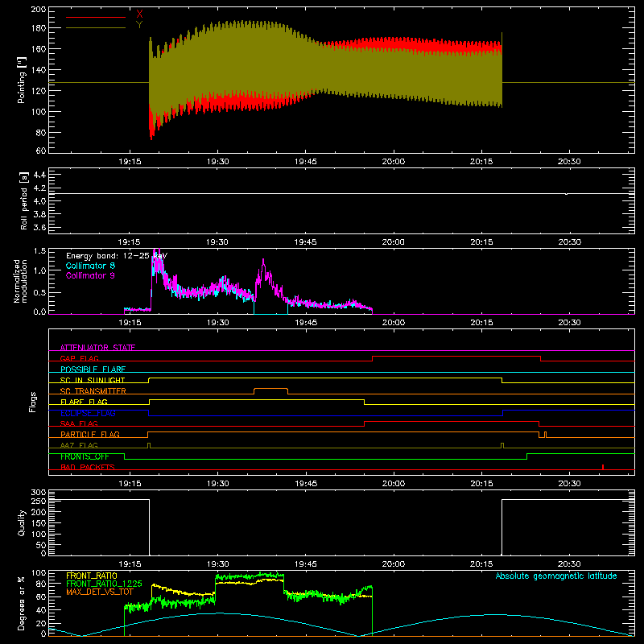Select the Degrees or % axis title
This screenshot has width=644, height=644.
22,604
